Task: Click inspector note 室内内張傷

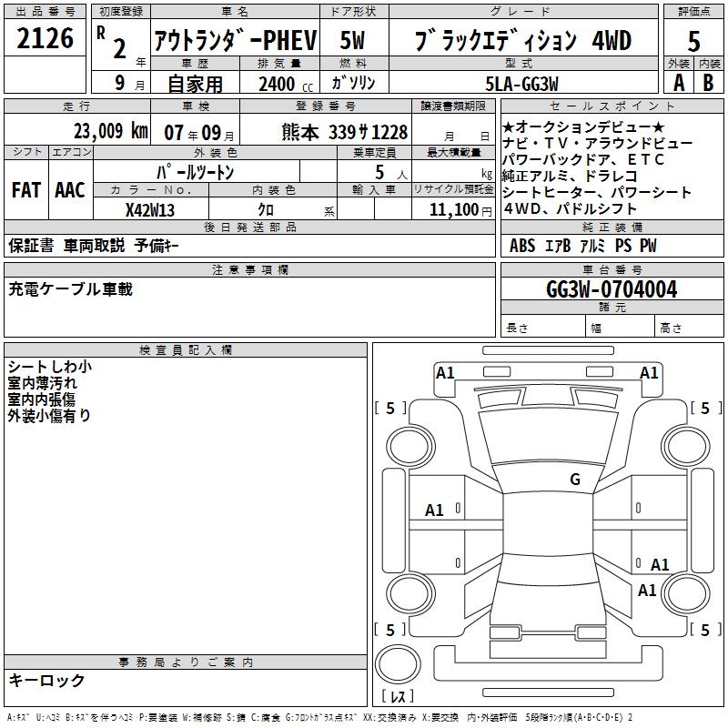Action: coord(41,399)
